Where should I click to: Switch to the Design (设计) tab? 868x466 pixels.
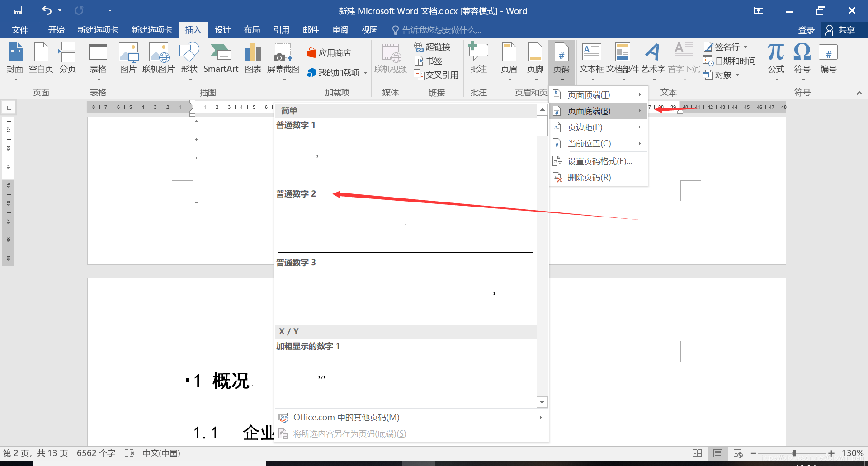(x=223, y=30)
